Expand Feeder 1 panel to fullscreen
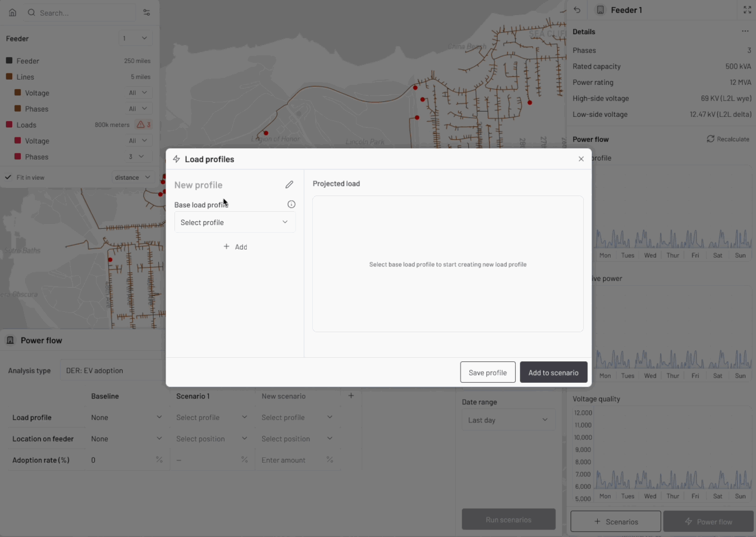The height and width of the screenshot is (537, 756). [747, 10]
